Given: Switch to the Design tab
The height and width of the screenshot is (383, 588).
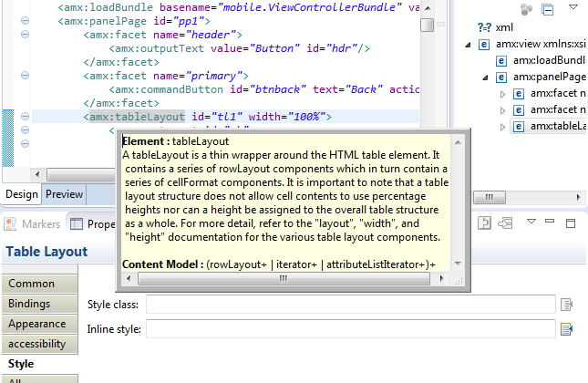Looking at the screenshot, I should click(22, 194).
